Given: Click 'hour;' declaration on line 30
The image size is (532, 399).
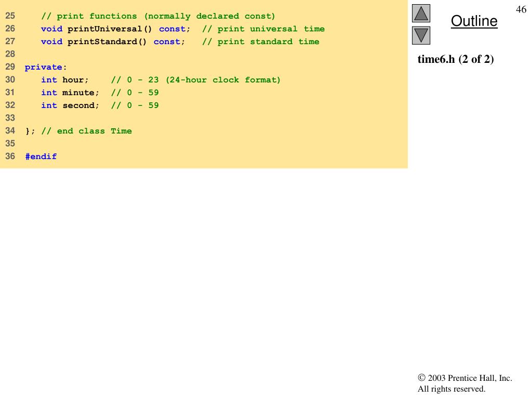Looking at the screenshot, I should coord(75,79).
